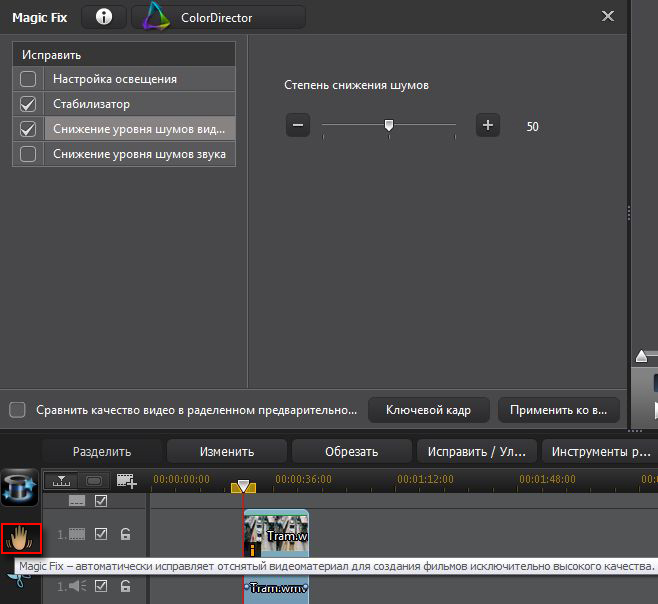Unlock the video track 1 lock icon
Viewport: 658px width, 604px height.
126,534
